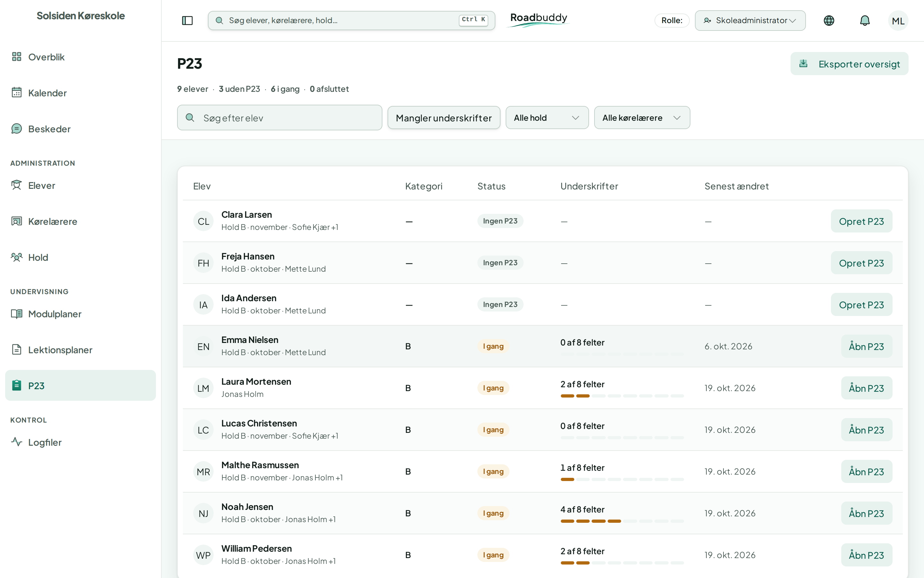The width and height of the screenshot is (924, 578).
Task: Open the language globe icon
Action: [828, 20]
